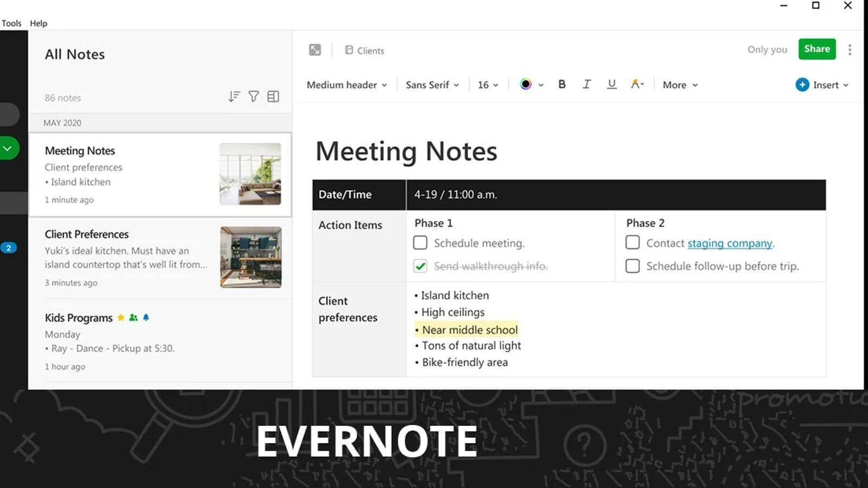Click the Island kitchen bullet in table
The width and height of the screenshot is (868, 488).
(x=452, y=296)
